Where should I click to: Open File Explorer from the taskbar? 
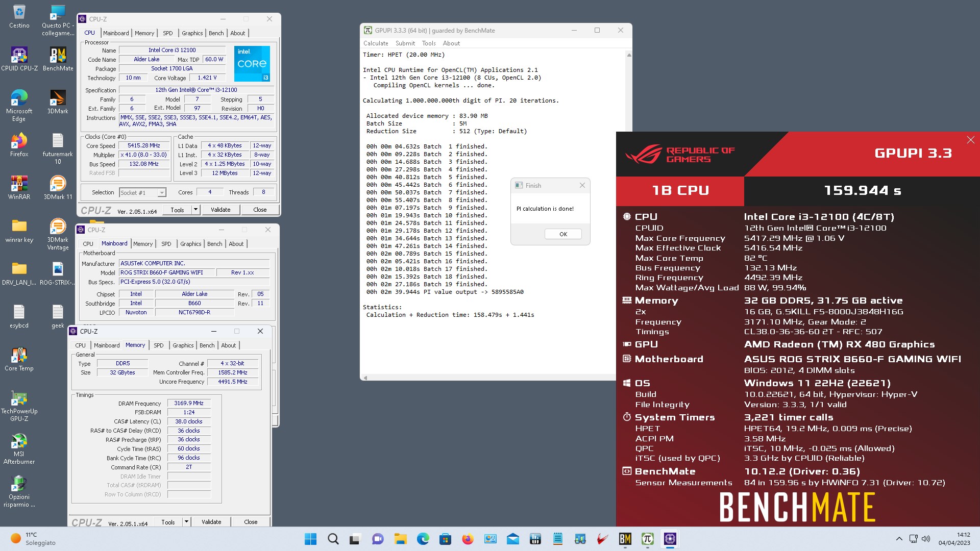[x=401, y=539]
